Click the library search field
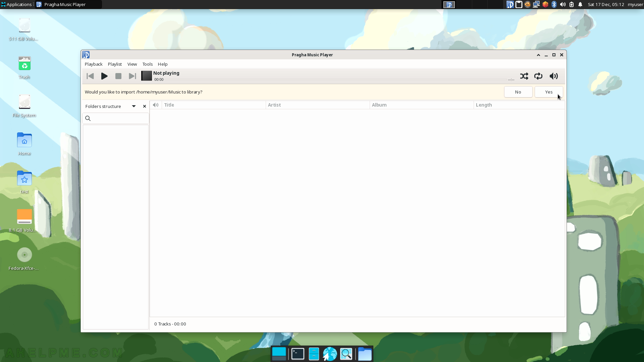 116,118
